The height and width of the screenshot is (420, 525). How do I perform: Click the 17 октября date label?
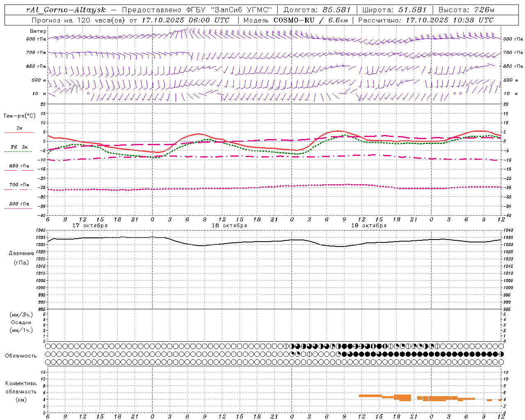(90, 226)
